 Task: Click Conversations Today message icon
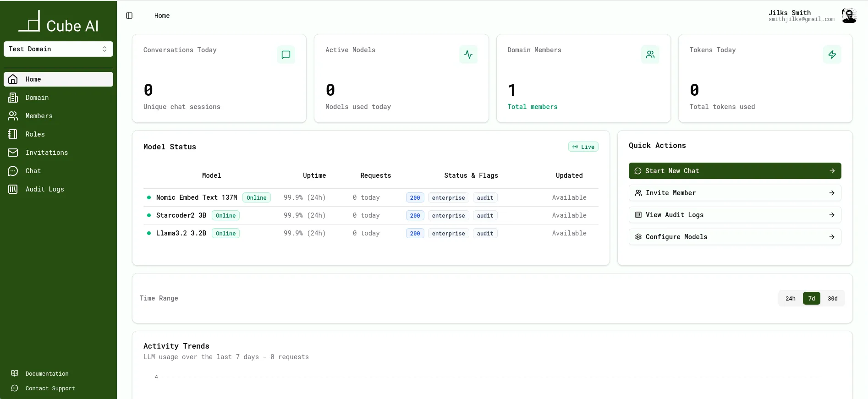(286, 55)
